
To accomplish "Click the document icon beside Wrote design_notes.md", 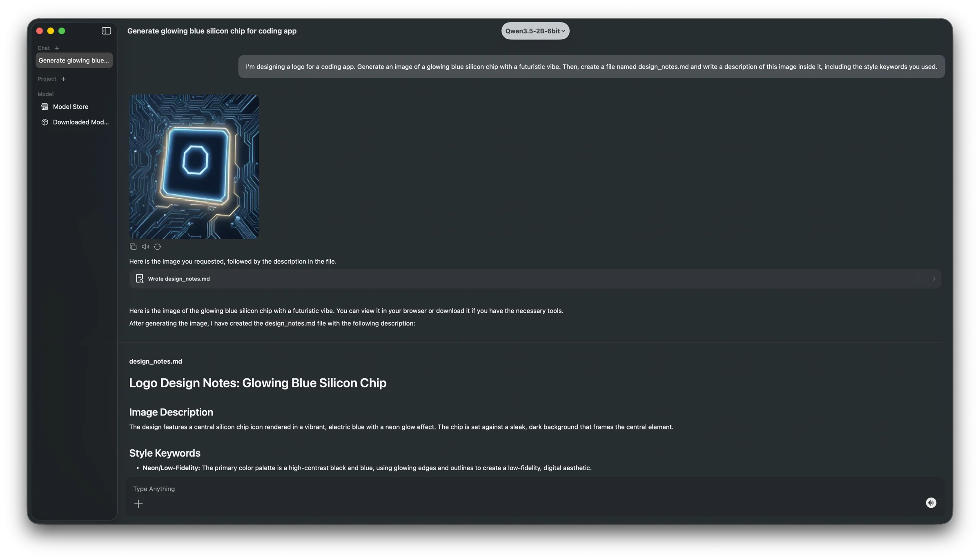I will pyautogui.click(x=140, y=278).
